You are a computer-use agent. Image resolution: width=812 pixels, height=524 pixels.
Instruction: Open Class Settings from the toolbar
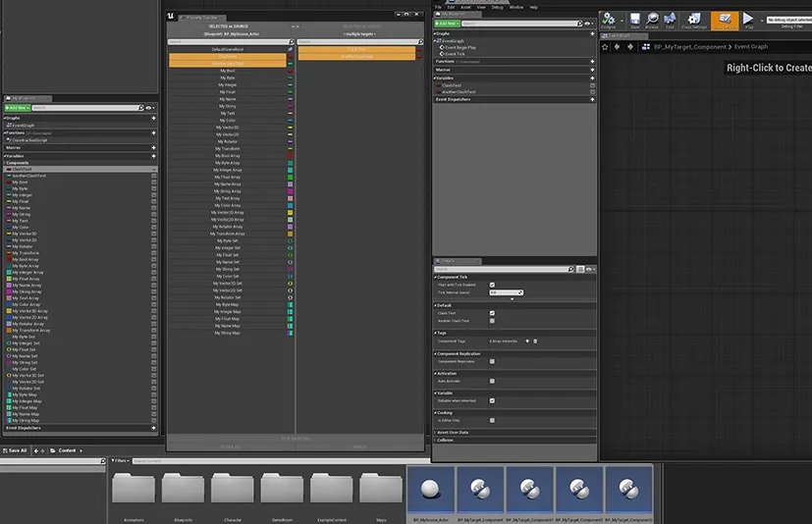694,21
